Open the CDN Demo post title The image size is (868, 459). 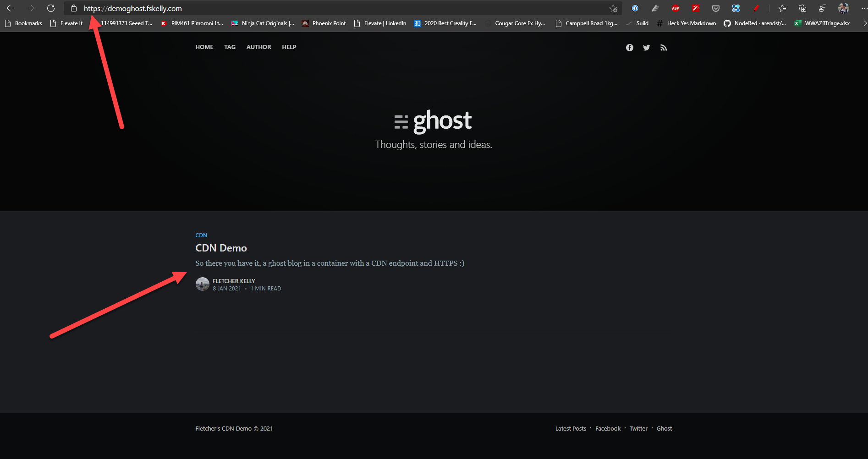pyautogui.click(x=221, y=248)
